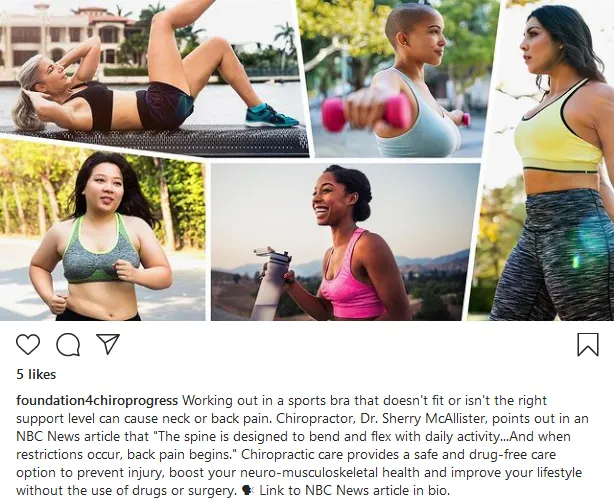
Task: Share post with paper plane icon
Action: (x=108, y=344)
